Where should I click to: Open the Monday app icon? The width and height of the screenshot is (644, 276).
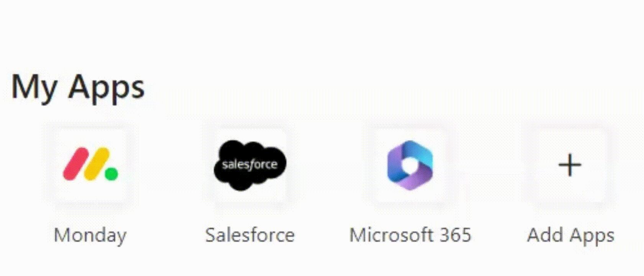click(x=90, y=164)
